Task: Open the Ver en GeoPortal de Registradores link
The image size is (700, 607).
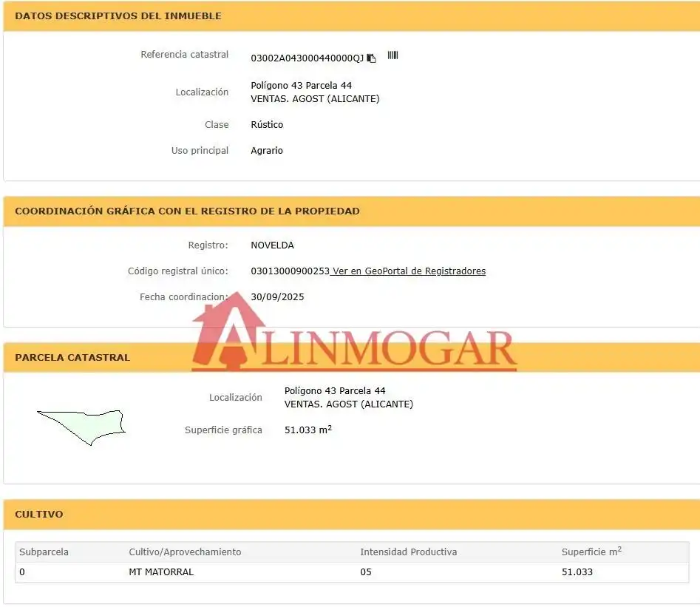Action: point(408,271)
